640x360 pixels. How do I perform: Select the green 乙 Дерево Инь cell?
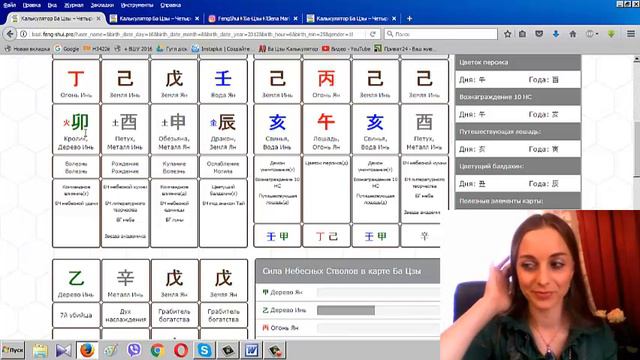coord(76,280)
